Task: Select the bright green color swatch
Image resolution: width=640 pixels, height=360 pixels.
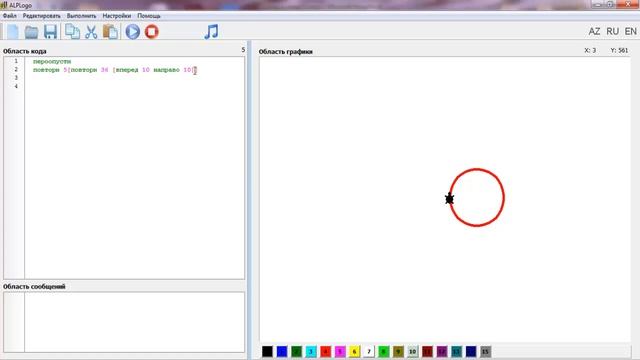Action: point(384,351)
